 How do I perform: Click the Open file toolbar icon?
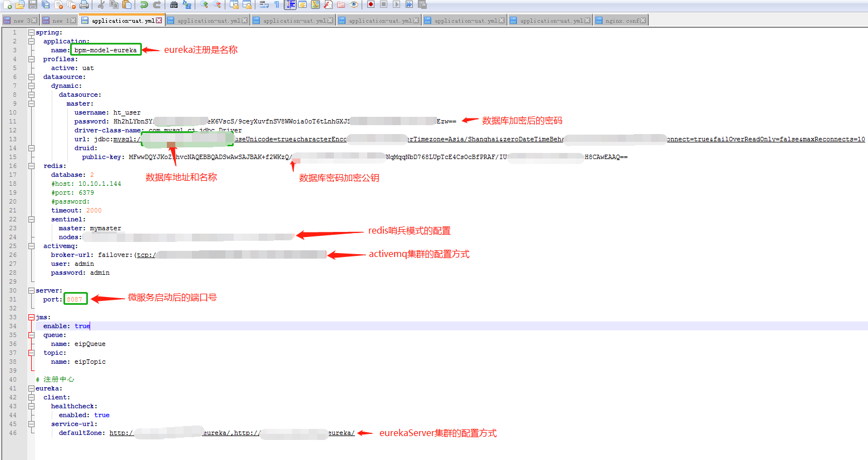point(20,4)
